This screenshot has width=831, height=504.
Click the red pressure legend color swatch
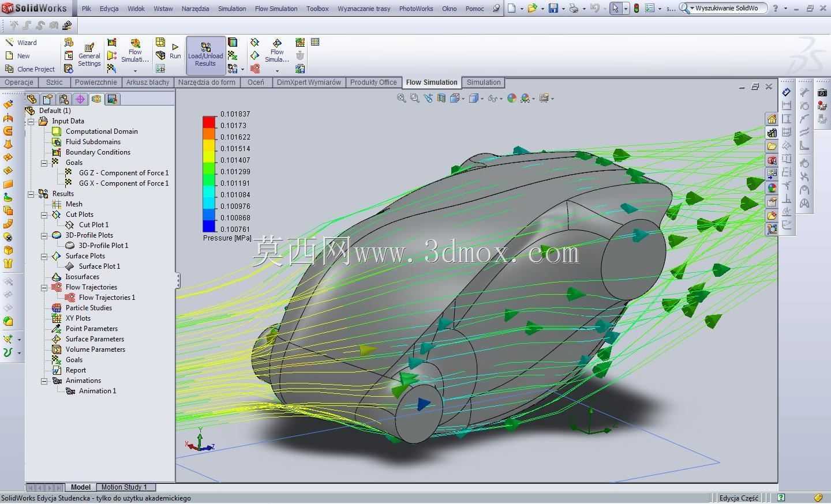pos(208,122)
